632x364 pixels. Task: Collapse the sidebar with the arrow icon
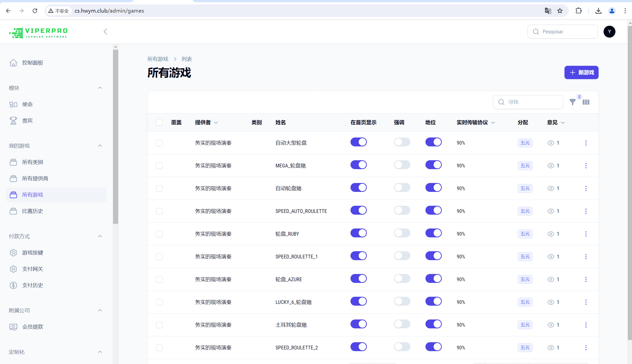(x=105, y=32)
